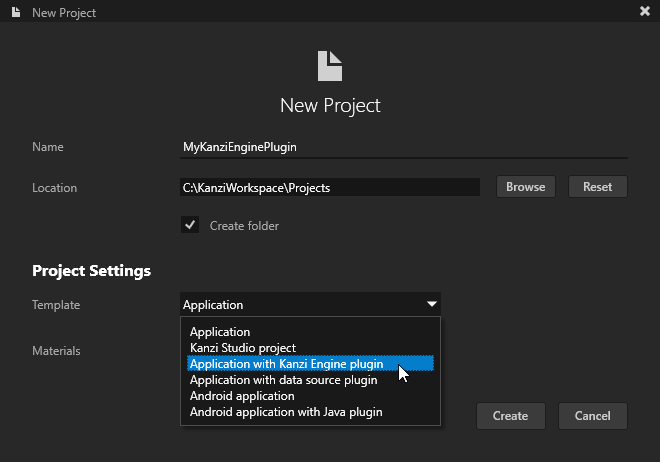Cancel the new project dialog

click(x=593, y=416)
